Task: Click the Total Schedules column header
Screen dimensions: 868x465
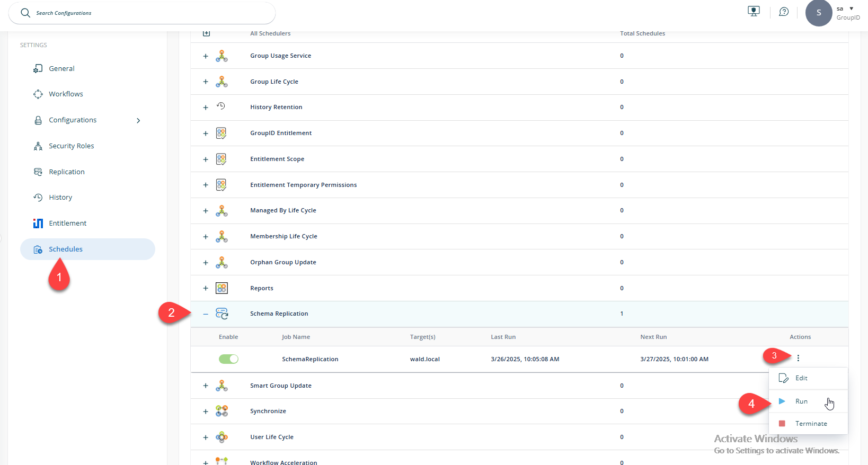Action: point(642,33)
